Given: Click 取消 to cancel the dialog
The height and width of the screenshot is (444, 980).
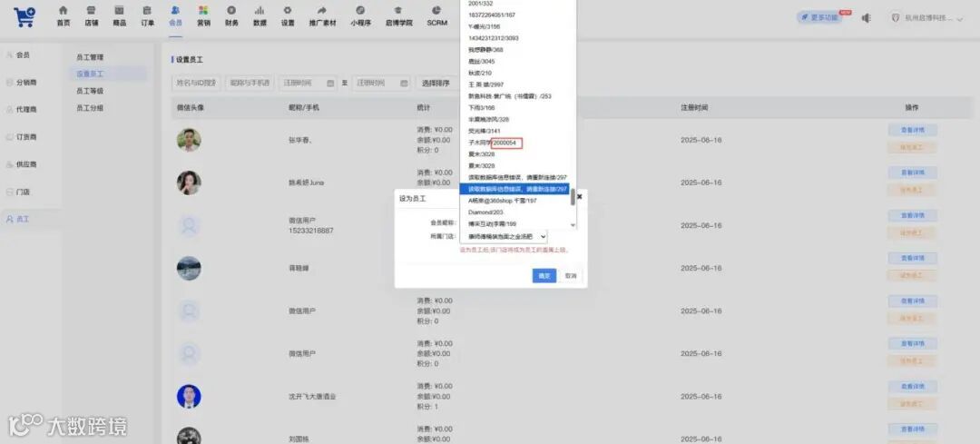Looking at the screenshot, I should pyautogui.click(x=571, y=276).
